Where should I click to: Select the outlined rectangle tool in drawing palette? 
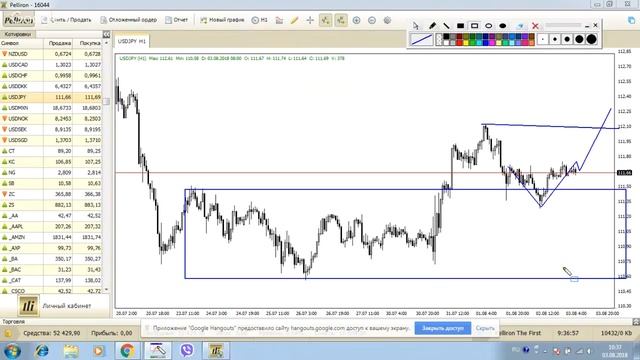[x=474, y=26]
